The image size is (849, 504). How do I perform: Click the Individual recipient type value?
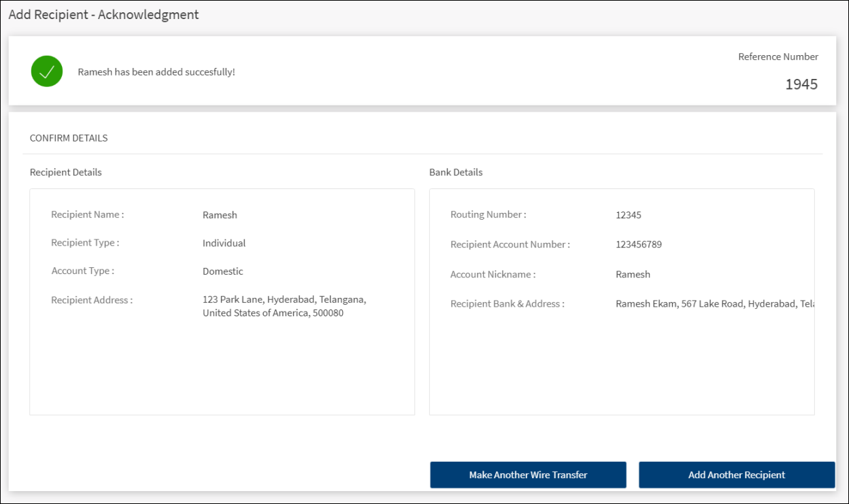pyautogui.click(x=224, y=243)
